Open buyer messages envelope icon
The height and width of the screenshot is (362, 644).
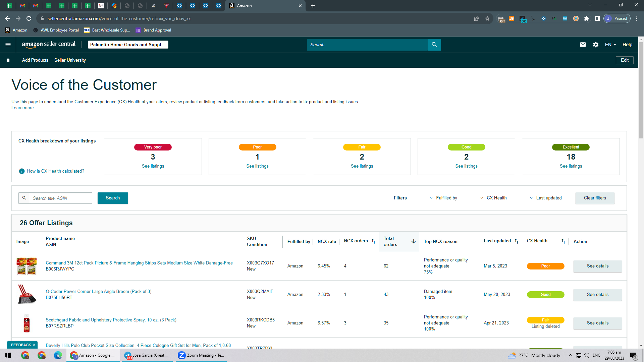583,45
